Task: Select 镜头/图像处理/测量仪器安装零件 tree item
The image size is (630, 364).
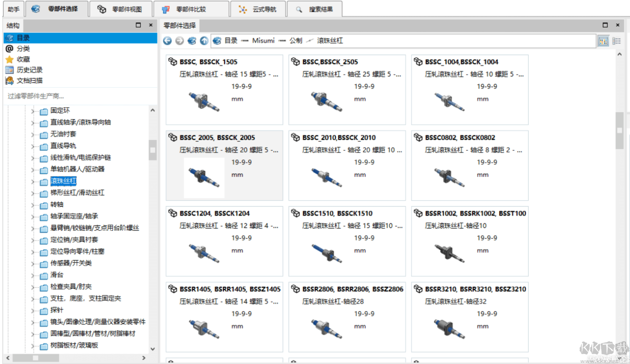Action: [98, 322]
